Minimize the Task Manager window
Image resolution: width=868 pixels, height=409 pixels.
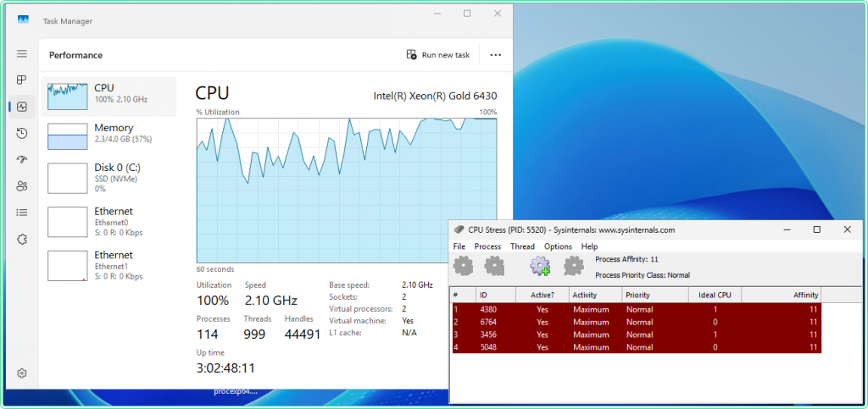pyautogui.click(x=437, y=14)
